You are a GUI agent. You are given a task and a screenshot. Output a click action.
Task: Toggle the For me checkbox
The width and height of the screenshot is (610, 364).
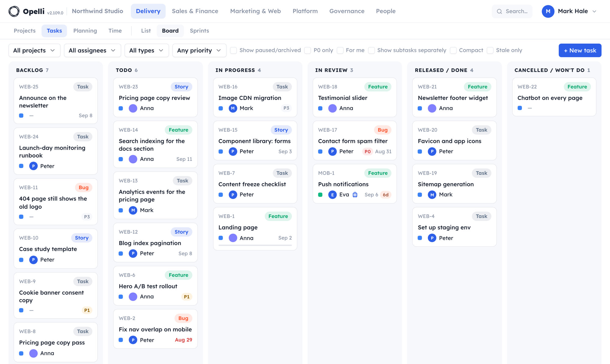pyautogui.click(x=340, y=50)
